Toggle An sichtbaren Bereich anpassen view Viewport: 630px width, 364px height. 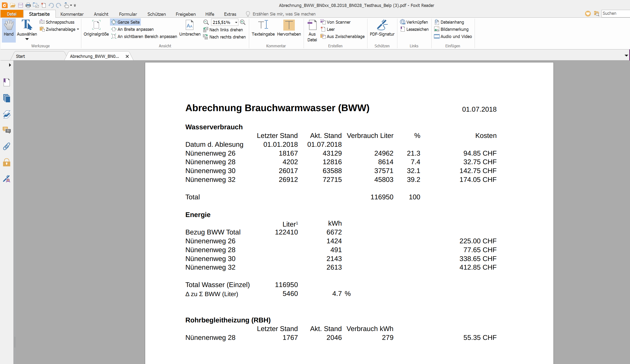coord(144,37)
